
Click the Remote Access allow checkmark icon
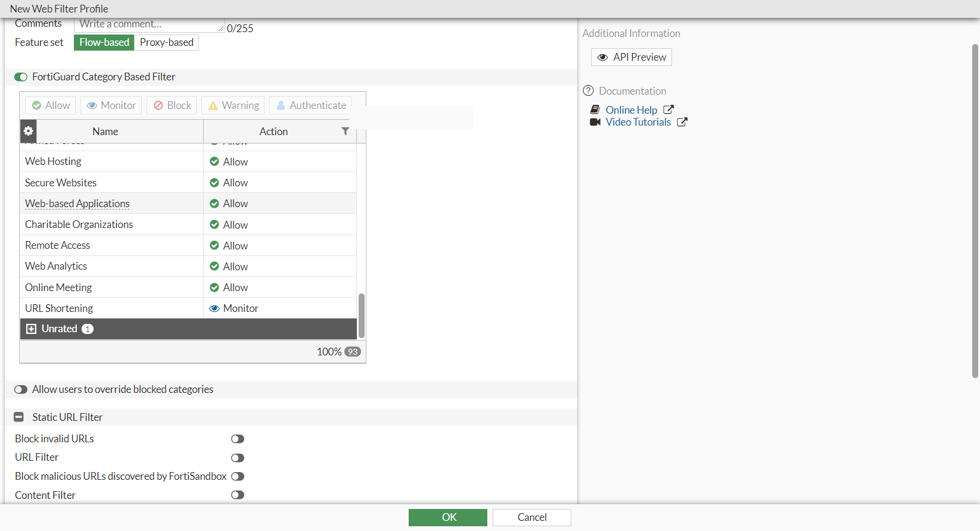tap(214, 245)
